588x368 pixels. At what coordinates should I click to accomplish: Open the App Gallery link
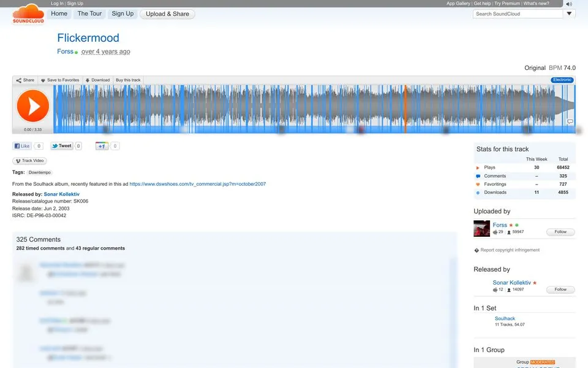[458, 4]
